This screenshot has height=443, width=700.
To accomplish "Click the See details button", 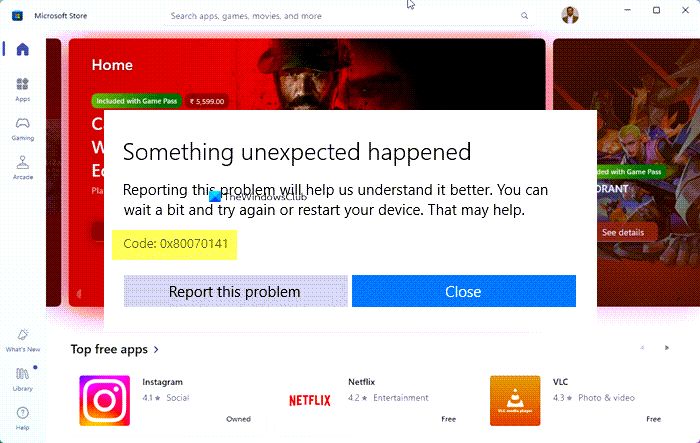I will click(x=624, y=232).
